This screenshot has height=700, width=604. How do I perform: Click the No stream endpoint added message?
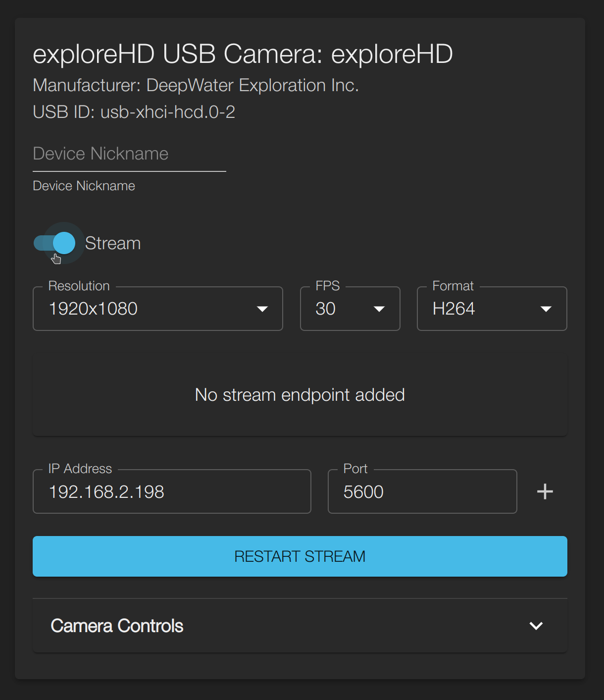tap(300, 395)
